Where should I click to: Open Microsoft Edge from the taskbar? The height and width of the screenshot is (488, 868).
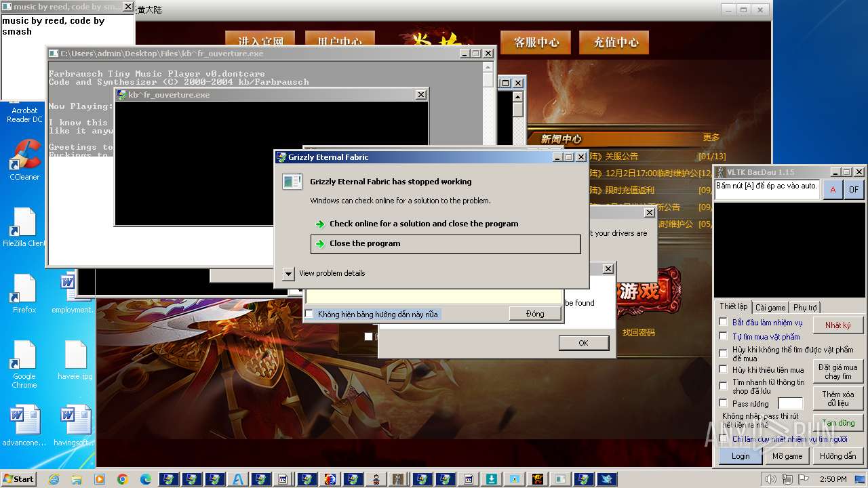(146, 479)
